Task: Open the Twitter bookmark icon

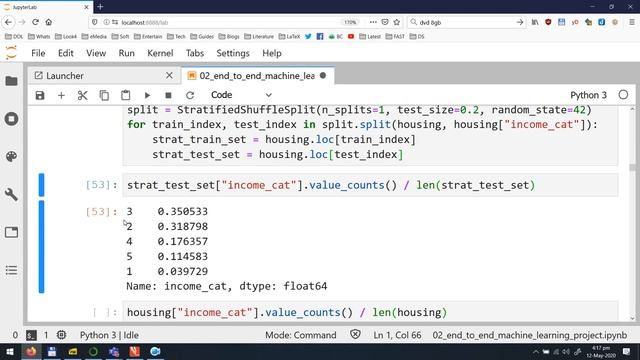Action: tap(308, 36)
